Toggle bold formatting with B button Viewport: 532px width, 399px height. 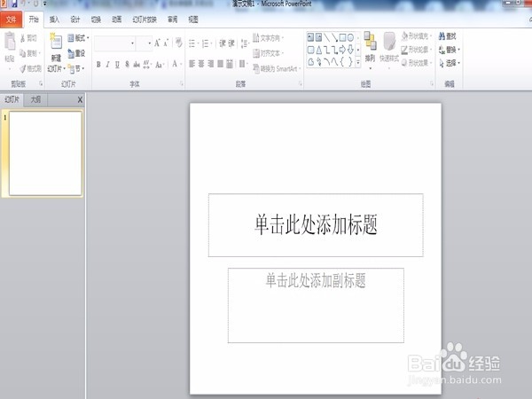pos(98,64)
